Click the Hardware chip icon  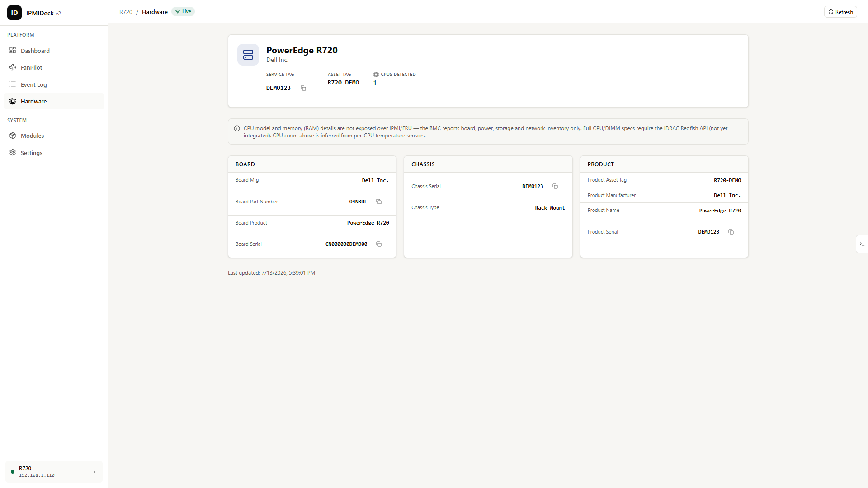point(13,101)
